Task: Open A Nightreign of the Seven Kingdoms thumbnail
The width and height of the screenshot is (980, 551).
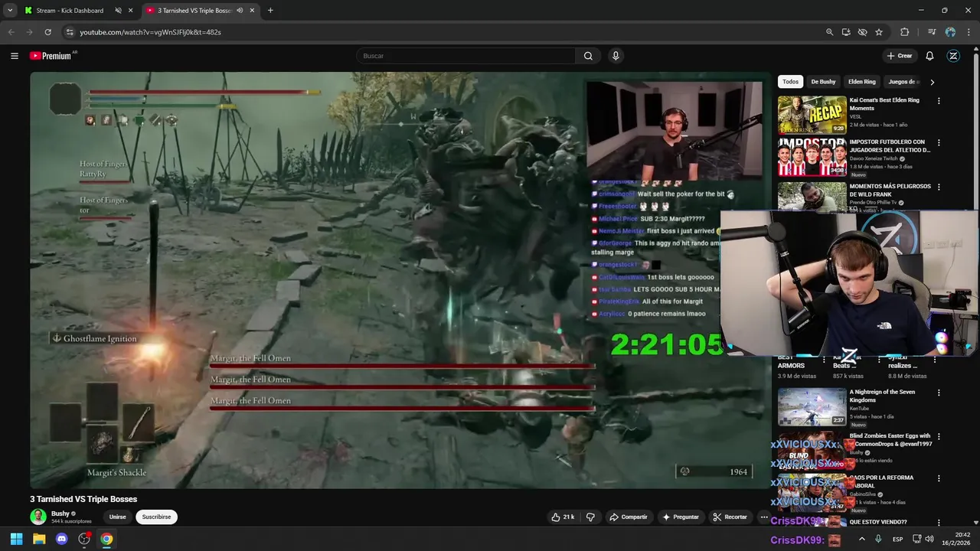Action: pyautogui.click(x=812, y=406)
